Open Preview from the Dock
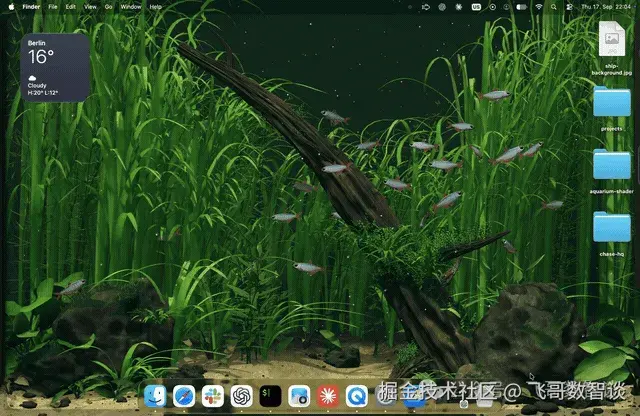 (x=299, y=396)
